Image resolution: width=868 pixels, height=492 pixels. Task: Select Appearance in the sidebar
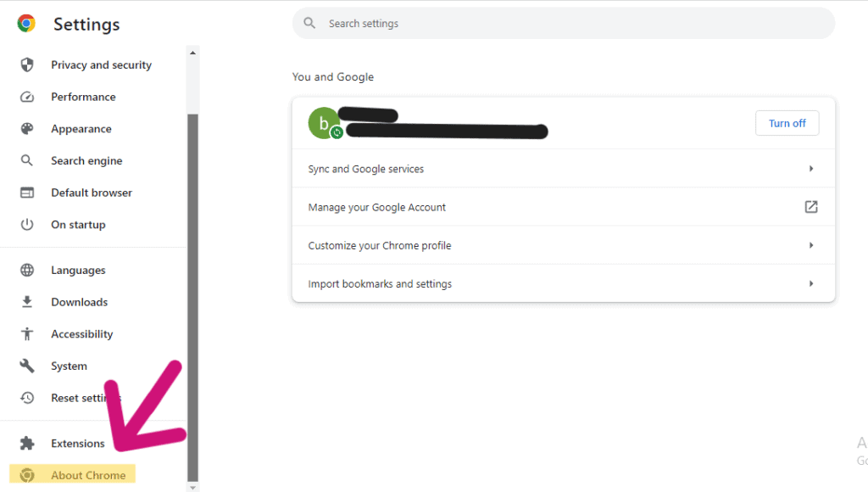[81, 129]
